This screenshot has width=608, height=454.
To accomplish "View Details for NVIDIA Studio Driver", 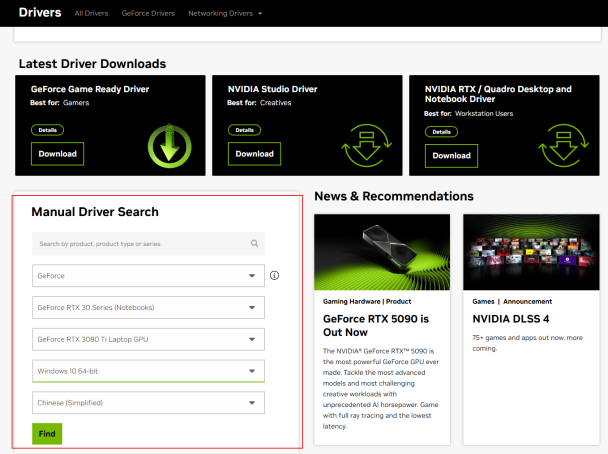I will (244, 130).
